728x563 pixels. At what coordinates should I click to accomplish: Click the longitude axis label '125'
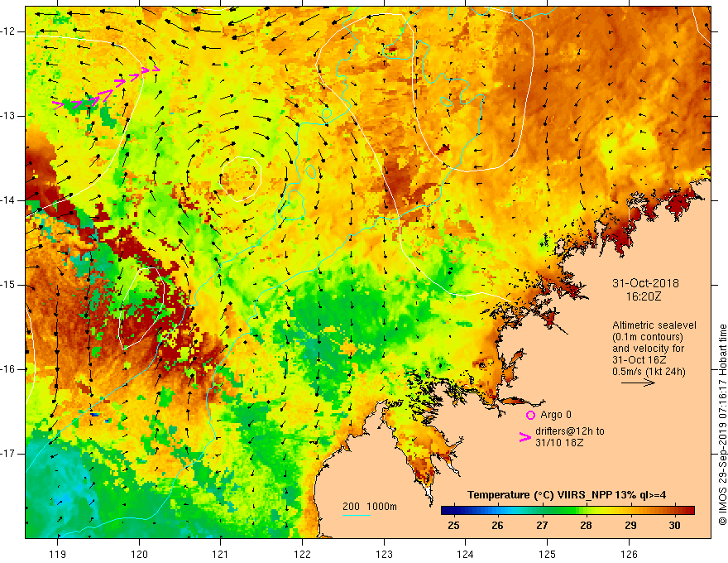tap(548, 554)
